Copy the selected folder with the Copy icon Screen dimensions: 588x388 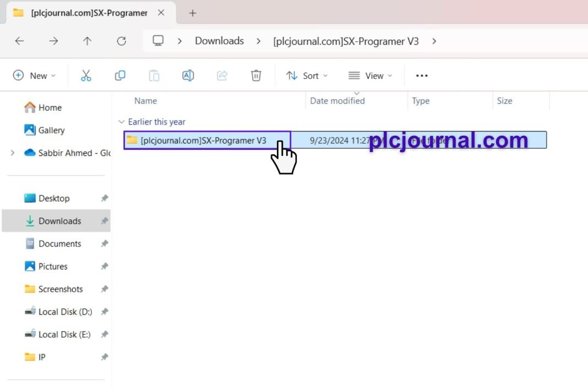click(x=120, y=76)
